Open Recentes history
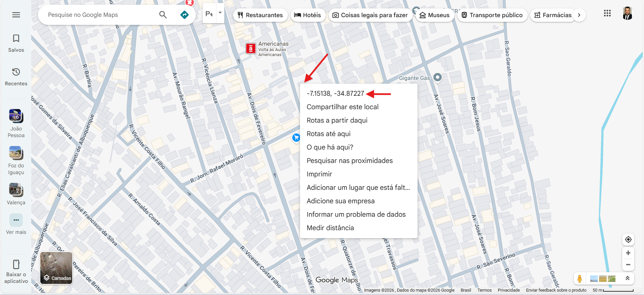Viewport: 644px width, 295px height. pos(16,77)
